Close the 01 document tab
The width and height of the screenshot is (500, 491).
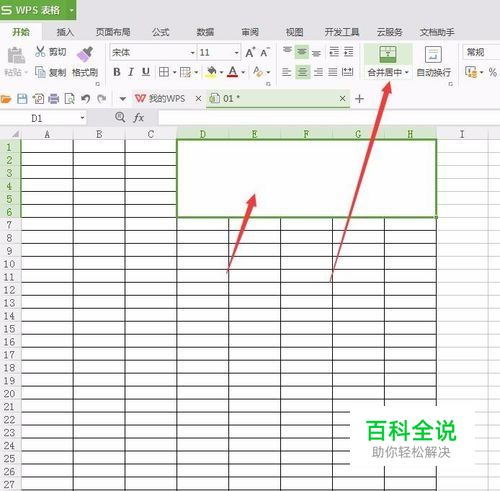pos(342,99)
